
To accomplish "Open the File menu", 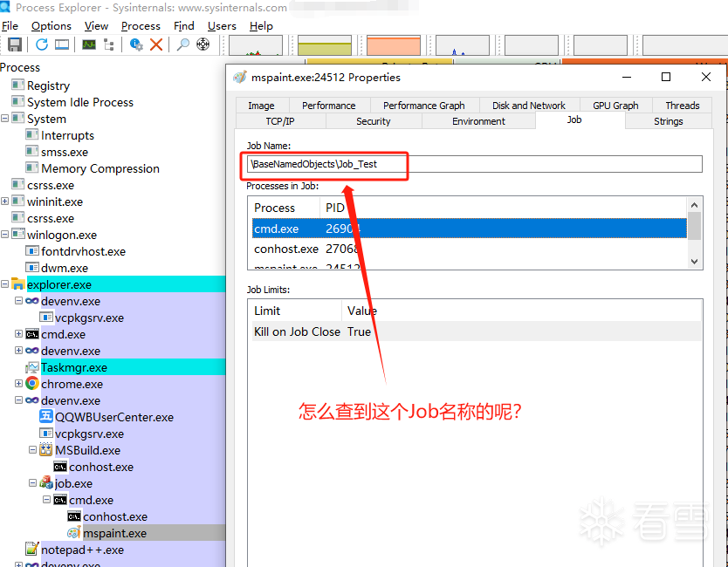I will (10, 26).
